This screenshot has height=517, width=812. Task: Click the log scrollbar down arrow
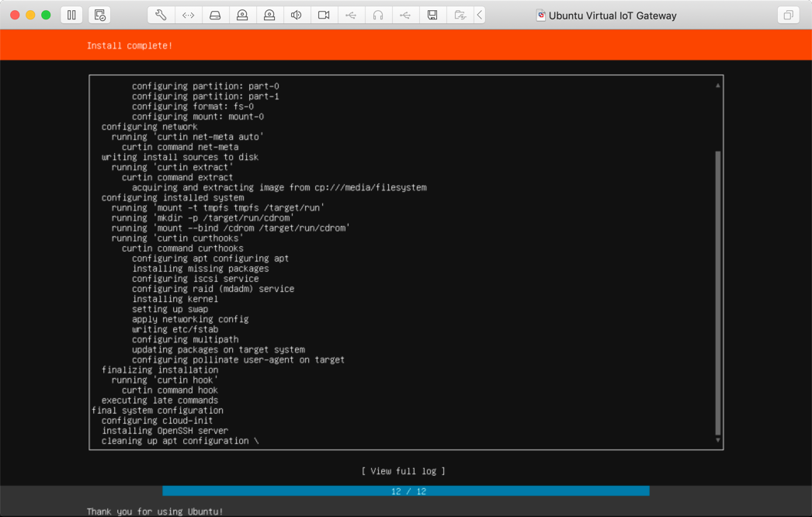718,440
